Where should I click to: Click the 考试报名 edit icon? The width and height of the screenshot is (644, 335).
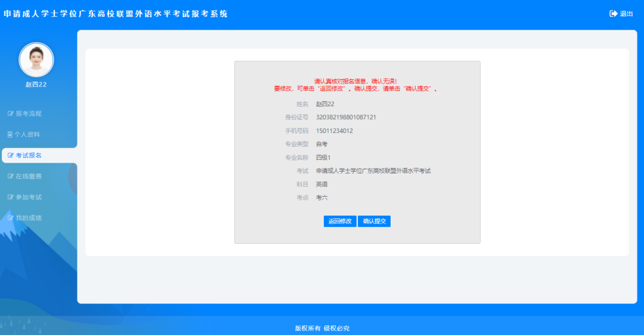(10, 156)
